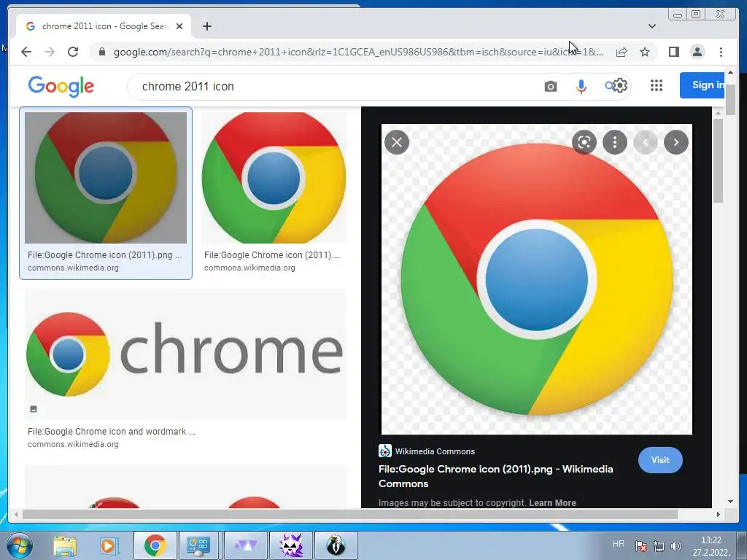Select the chrome 2011 icon tab
Screen dimensions: 747x560
(x=104, y=26)
